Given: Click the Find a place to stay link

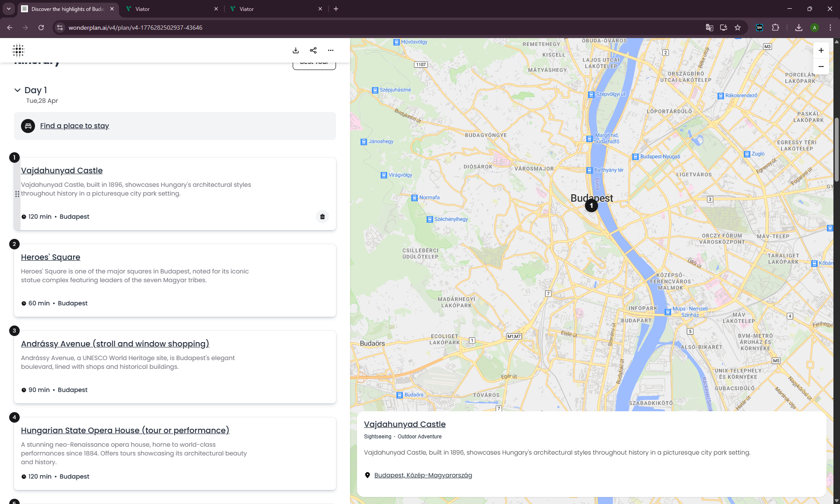Looking at the screenshot, I should point(74,126).
